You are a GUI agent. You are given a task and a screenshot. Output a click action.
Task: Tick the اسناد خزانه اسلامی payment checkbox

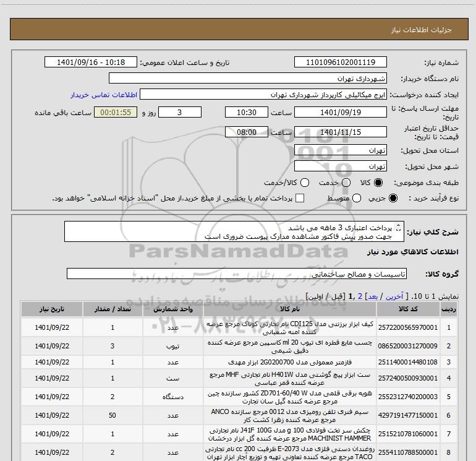point(300,198)
